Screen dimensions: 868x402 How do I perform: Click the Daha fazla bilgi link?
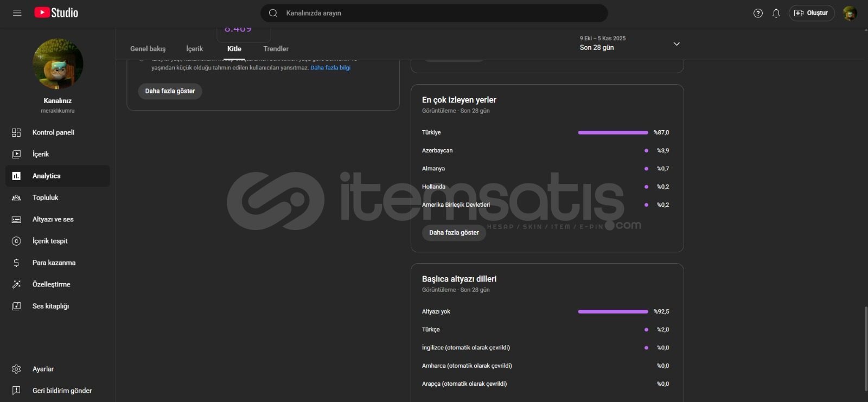pyautogui.click(x=330, y=68)
